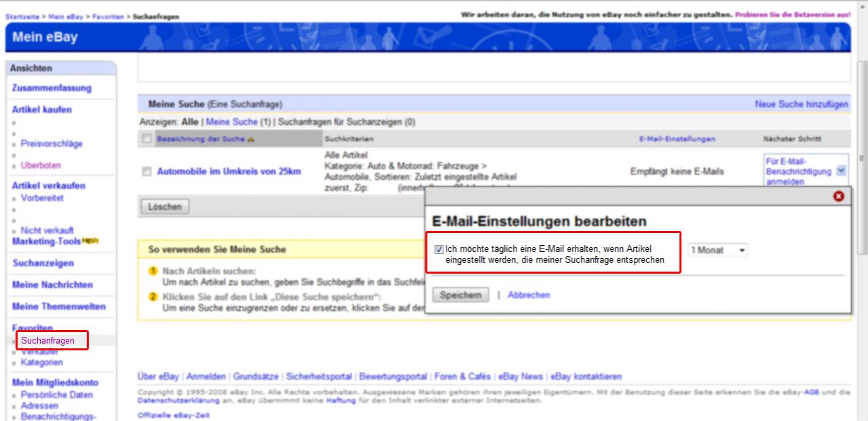868x421 pixels.
Task: Select Suchanfragen under Favoriten
Action: tap(48, 340)
